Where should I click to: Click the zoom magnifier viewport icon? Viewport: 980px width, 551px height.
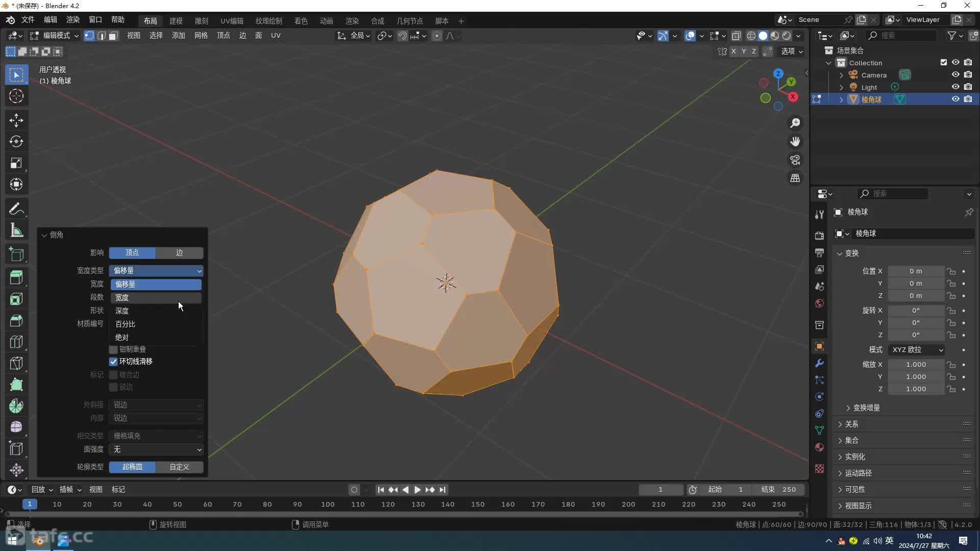(795, 123)
